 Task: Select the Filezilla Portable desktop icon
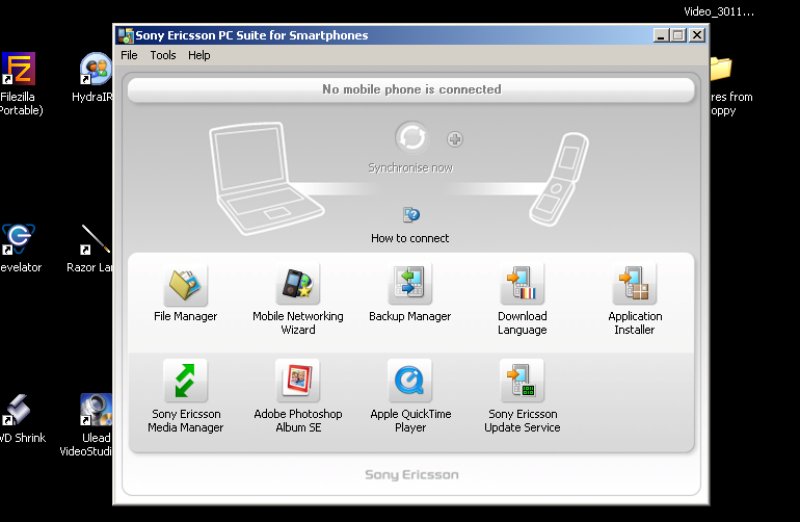click(x=18, y=68)
